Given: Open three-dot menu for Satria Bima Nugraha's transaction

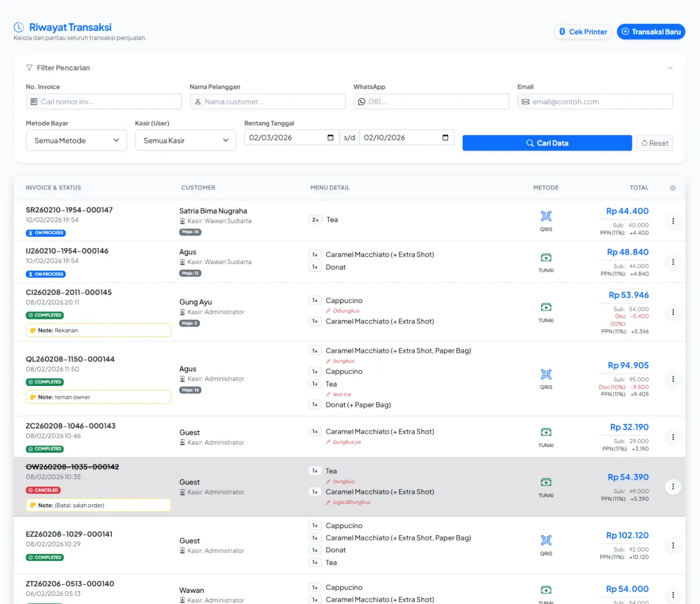Looking at the screenshot, I should pyautogui.click(x=673, y=221).
